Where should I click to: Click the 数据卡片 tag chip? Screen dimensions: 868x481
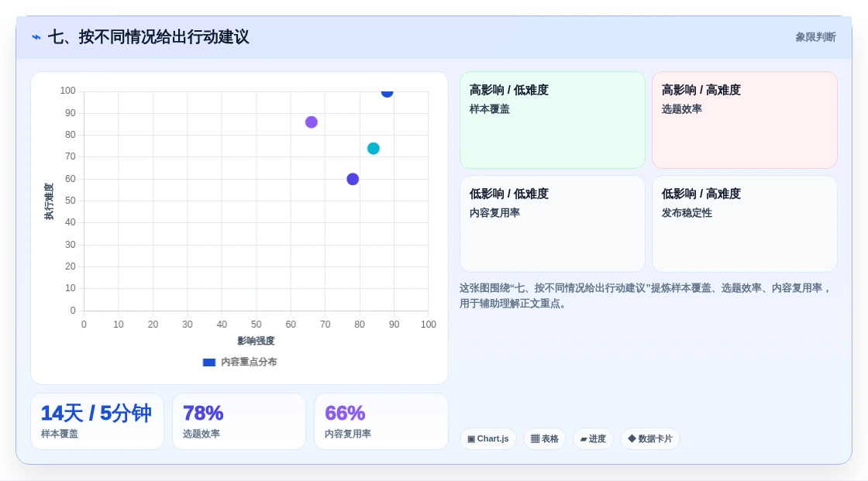(x=650, y=439)
